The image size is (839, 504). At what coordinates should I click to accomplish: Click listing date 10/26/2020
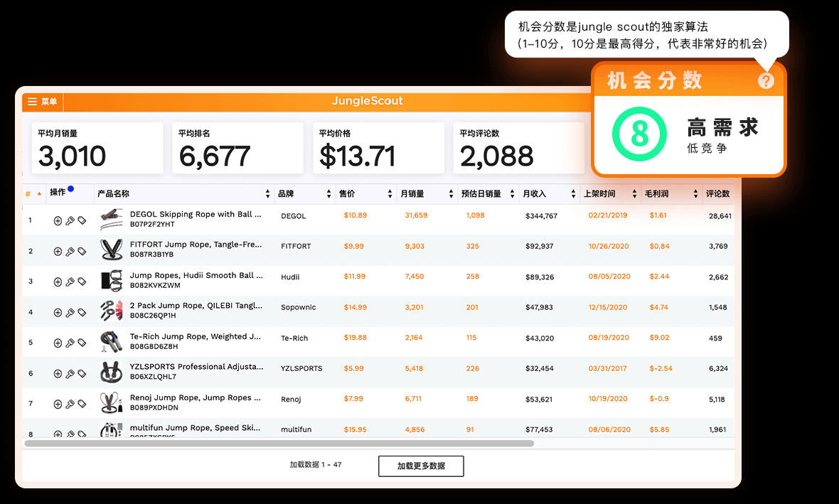[x=608, y=246]
